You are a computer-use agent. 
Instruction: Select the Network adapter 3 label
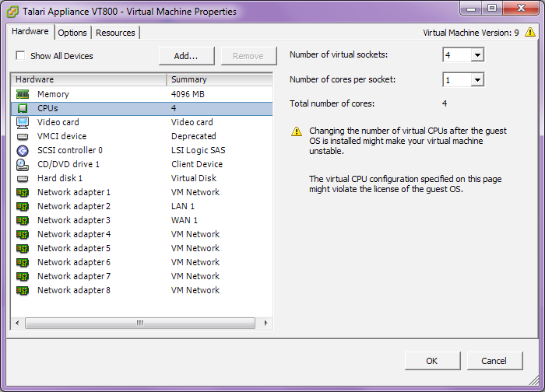pyautogui.click(x=74, y=220)
